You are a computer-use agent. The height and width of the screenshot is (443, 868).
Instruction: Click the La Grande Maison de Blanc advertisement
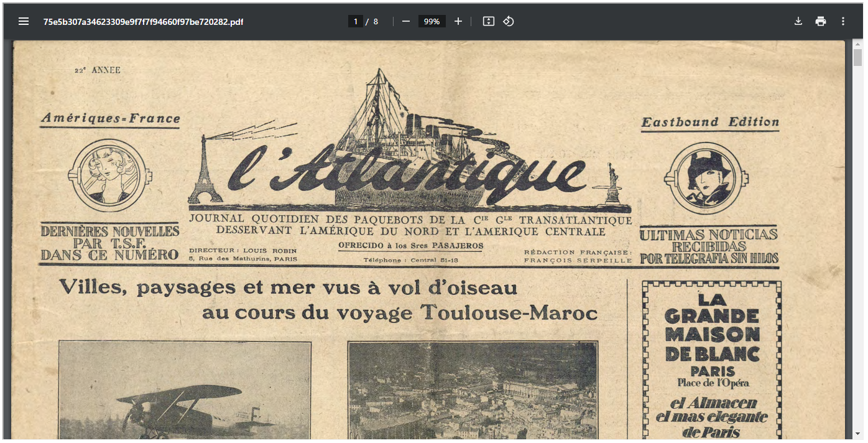[x=711, y=360]
